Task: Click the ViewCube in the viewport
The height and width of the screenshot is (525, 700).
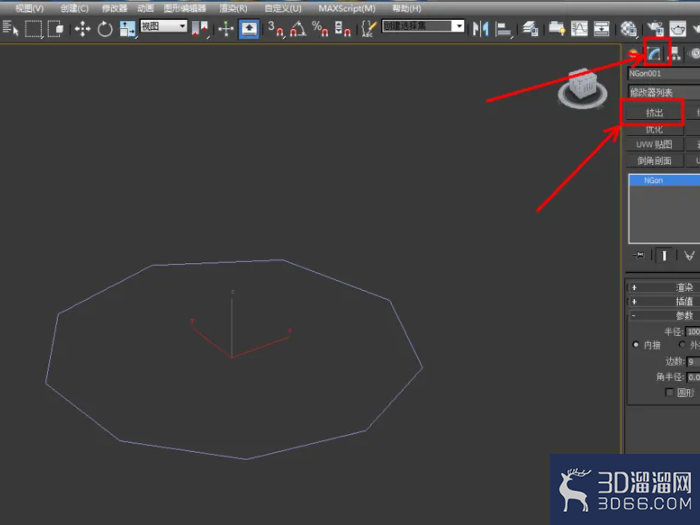Action: pyautogui.click(x=583, y=88)
